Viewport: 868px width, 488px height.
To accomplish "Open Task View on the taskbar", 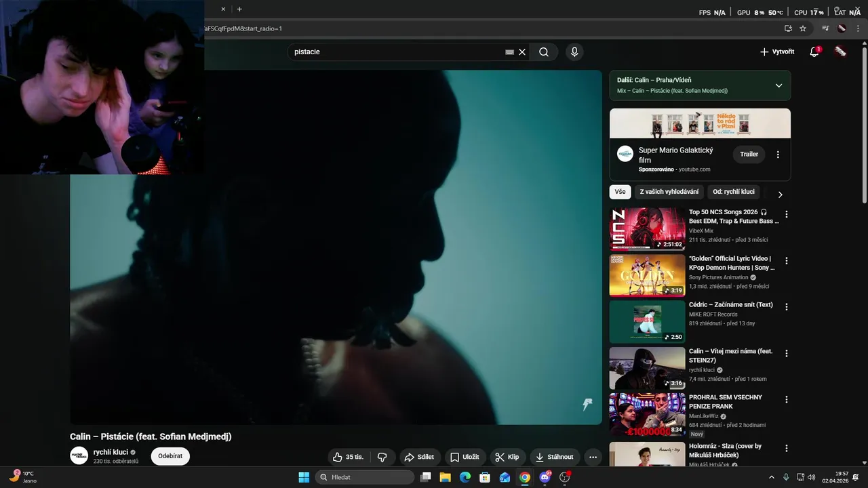I will point(425,477).
